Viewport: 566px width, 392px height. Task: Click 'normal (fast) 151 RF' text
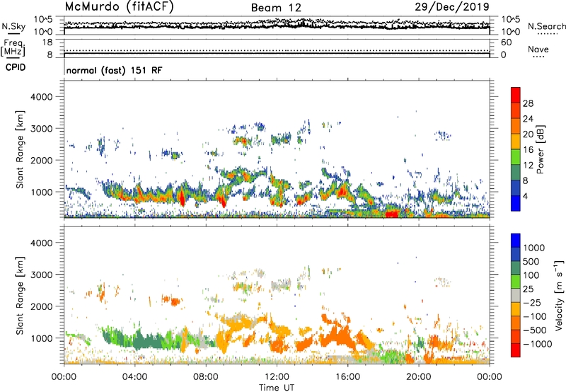click(x=114, y=70)
